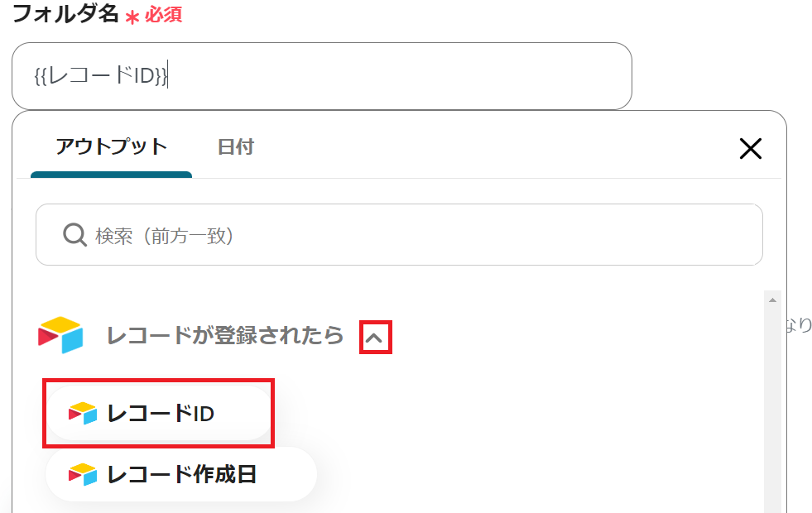812x513 pixels.
Task: Click the red 必須 label
Action: tap(163, 15)
